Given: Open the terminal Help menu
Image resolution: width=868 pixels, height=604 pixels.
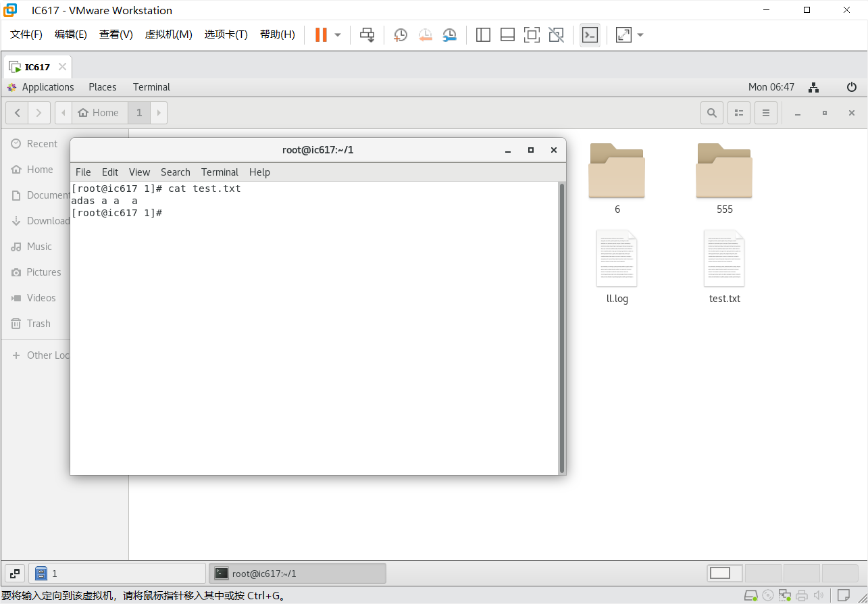Looking at the screenshot, I should tap(259, 172).
